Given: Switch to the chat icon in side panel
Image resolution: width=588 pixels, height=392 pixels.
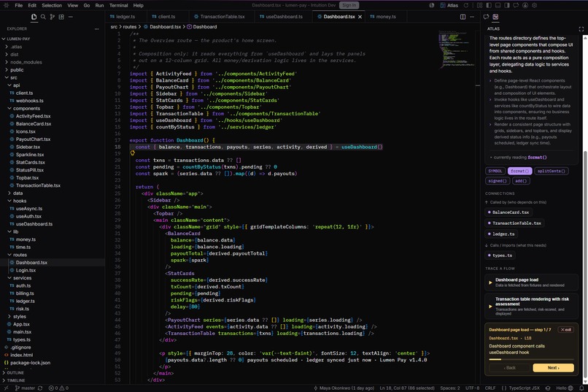Looking at the screenshot, I should tap(486, 17).
